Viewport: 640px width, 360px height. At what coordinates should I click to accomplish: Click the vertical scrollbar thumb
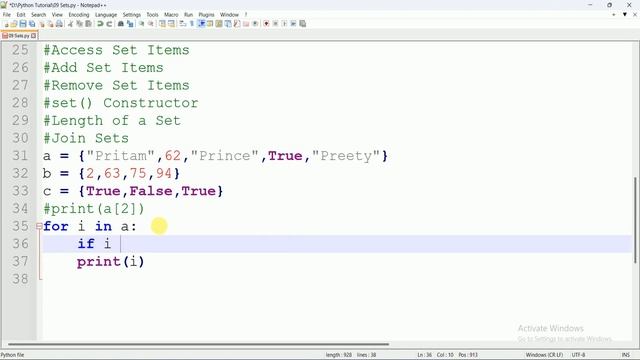tap(636, 220)
